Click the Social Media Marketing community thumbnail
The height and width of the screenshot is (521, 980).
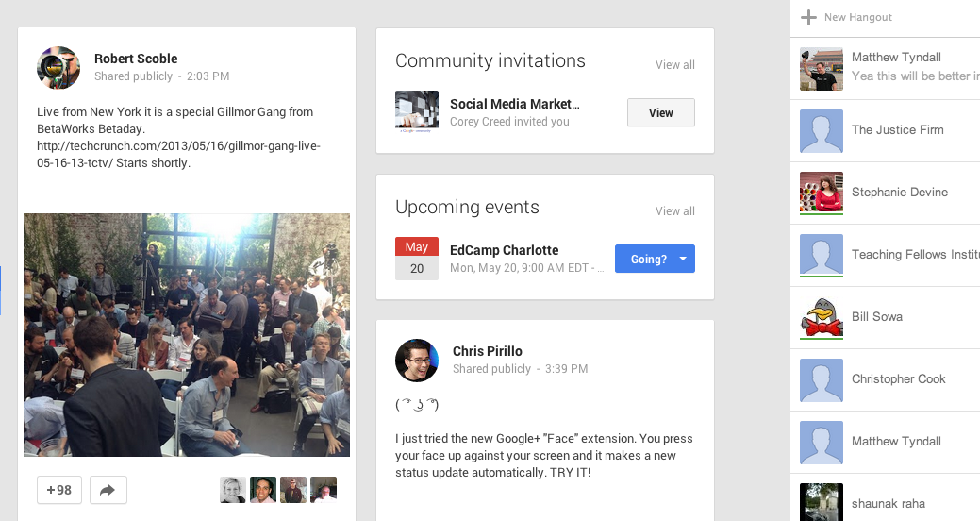(x=417, y=111)
